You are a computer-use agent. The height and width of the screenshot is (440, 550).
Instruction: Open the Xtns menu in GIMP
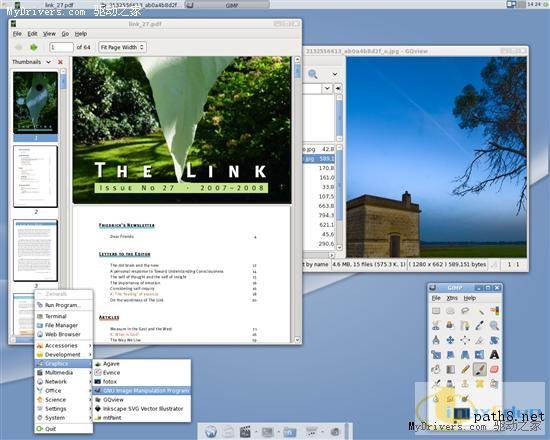click(x=452, y=298)
